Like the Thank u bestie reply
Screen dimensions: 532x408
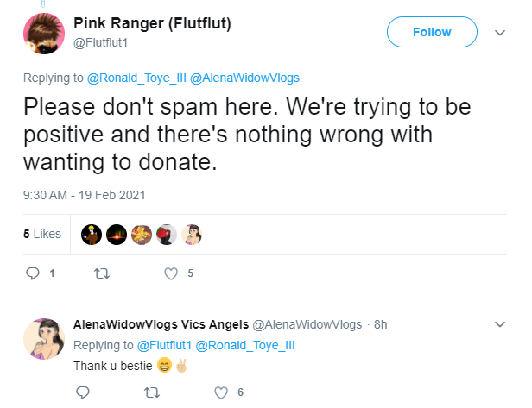(x=221, y=392)
